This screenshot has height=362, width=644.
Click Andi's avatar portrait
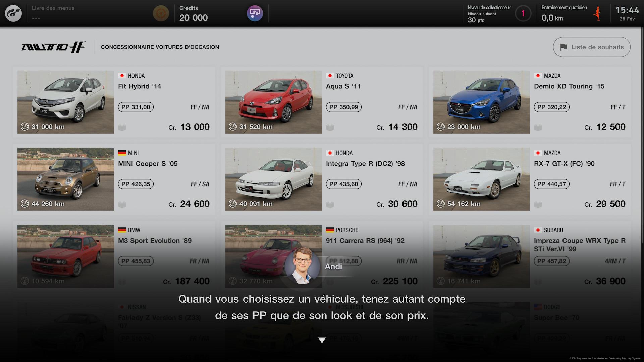click(303, 266)
